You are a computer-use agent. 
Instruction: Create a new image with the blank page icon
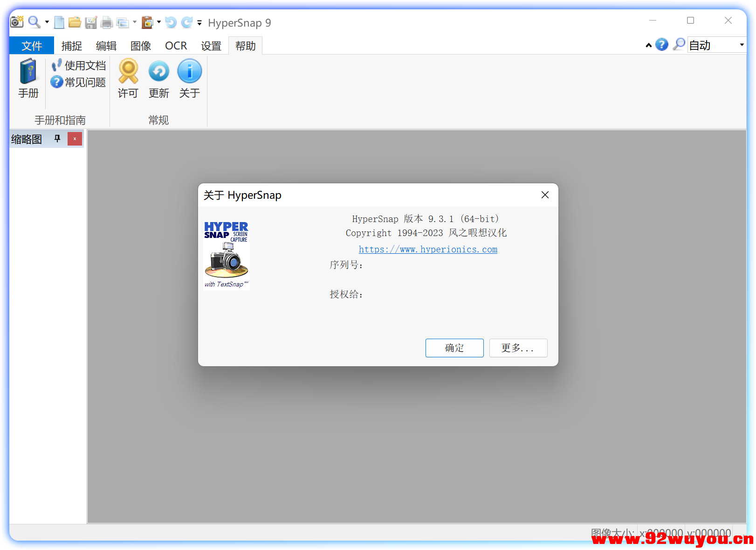click(59, 22)
